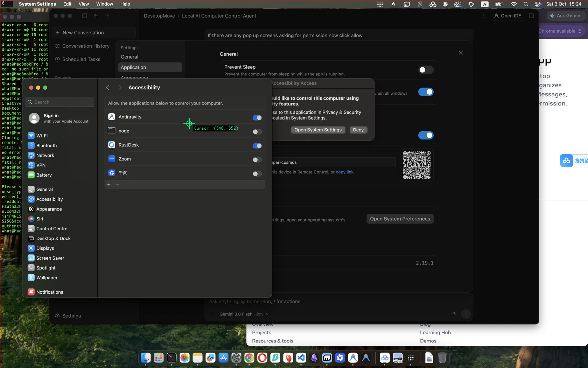Screen dimensions: 588x368
Task: Click Open System Preferences button
Action: 400,219
